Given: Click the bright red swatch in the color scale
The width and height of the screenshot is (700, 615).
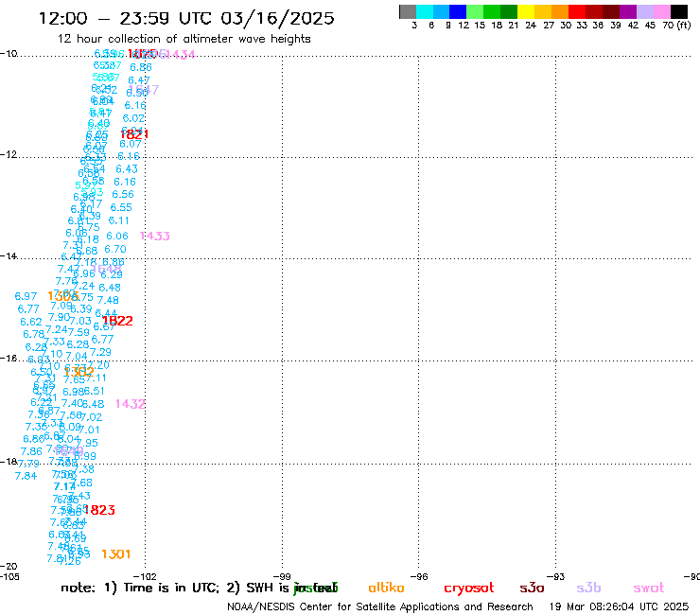Looking at the screenshot, I should point(577,11).
